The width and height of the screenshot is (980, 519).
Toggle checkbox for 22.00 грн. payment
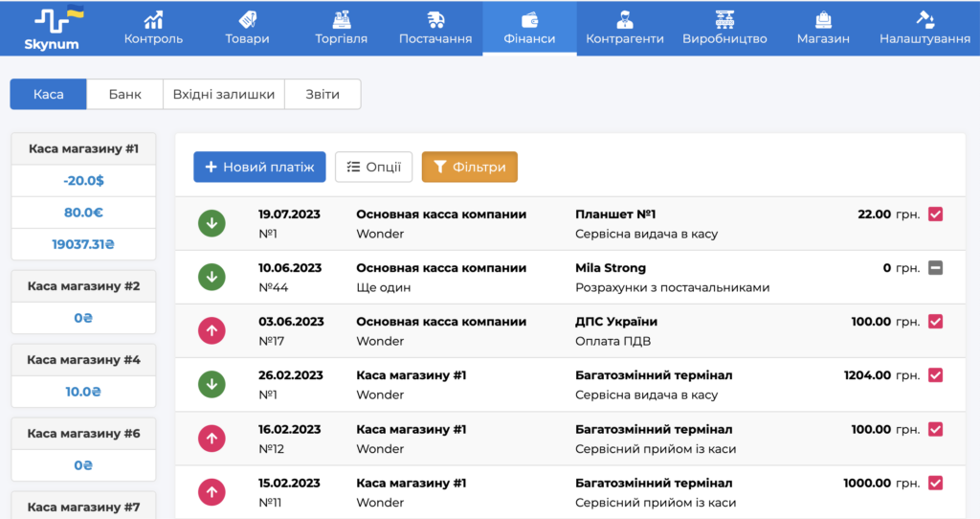[935, 214]
